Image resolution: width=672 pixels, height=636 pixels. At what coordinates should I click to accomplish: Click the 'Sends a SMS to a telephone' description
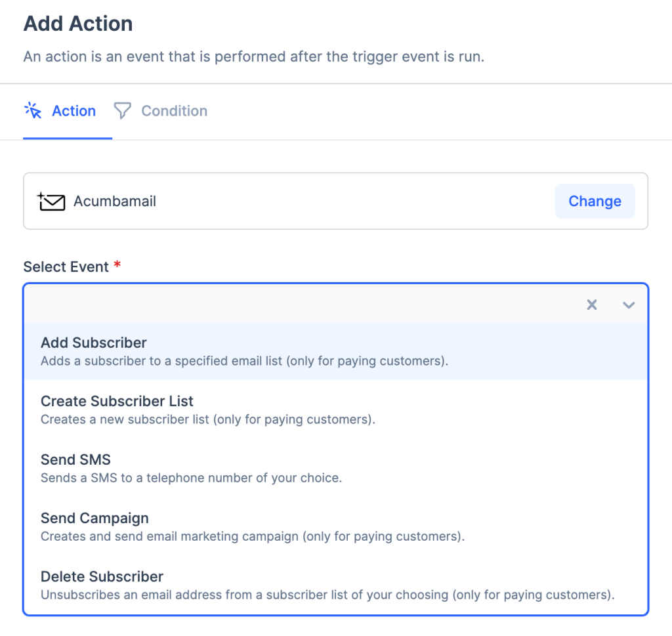(x=191, y=478)
